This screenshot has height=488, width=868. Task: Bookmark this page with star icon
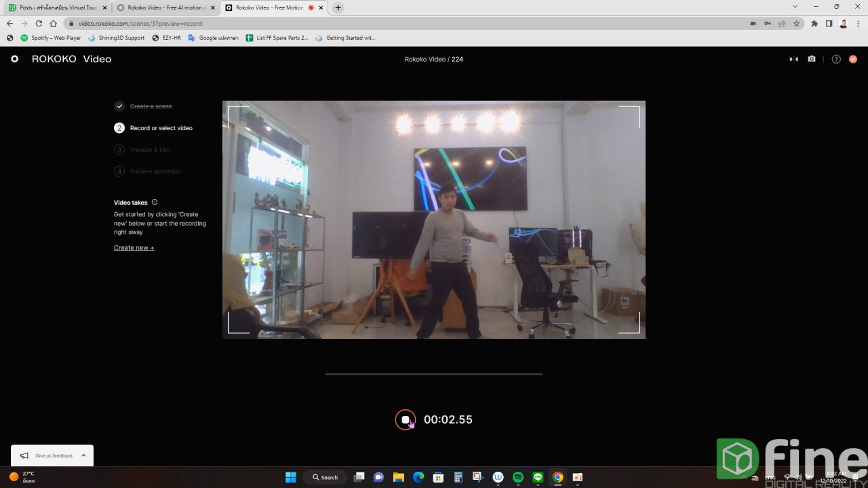coord(797,23)
